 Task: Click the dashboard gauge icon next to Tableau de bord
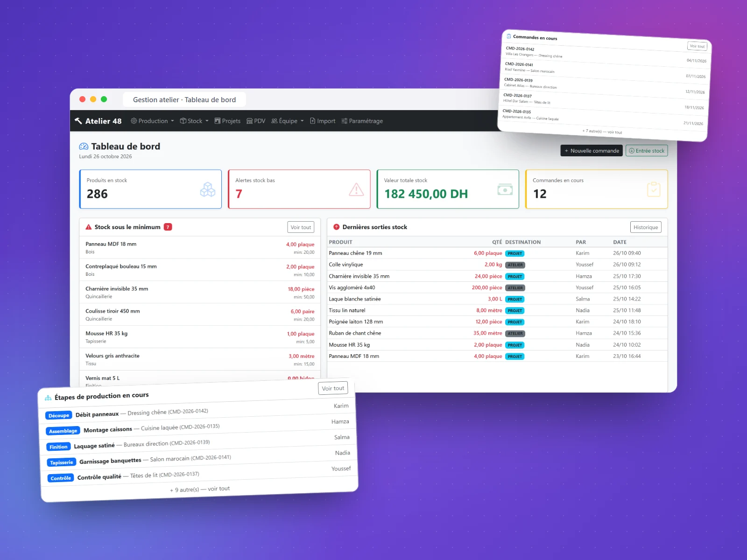(84, 147)
